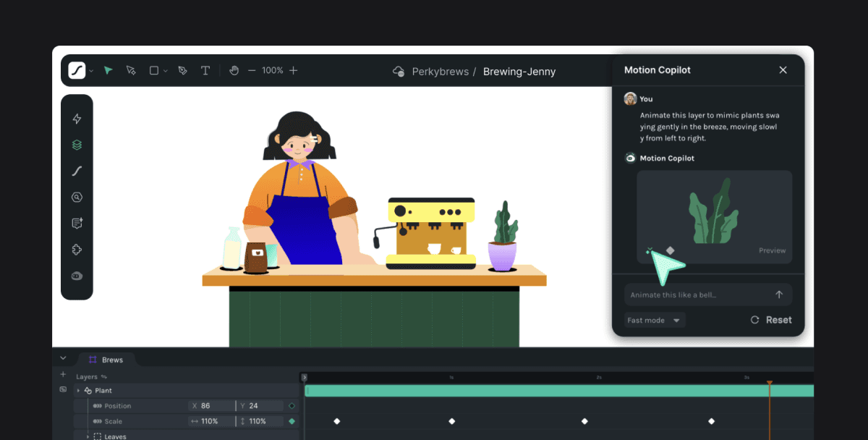Open the lightning bolt sidebar panel

77,119
